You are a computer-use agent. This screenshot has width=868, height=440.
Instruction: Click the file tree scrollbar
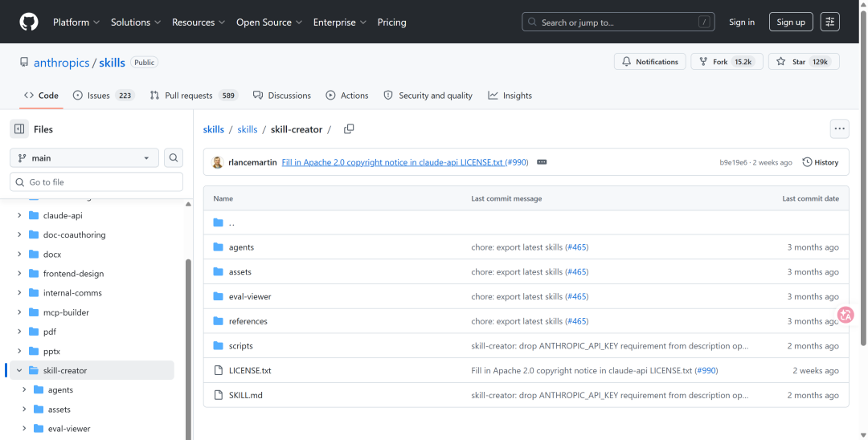(x=188, y=348)
